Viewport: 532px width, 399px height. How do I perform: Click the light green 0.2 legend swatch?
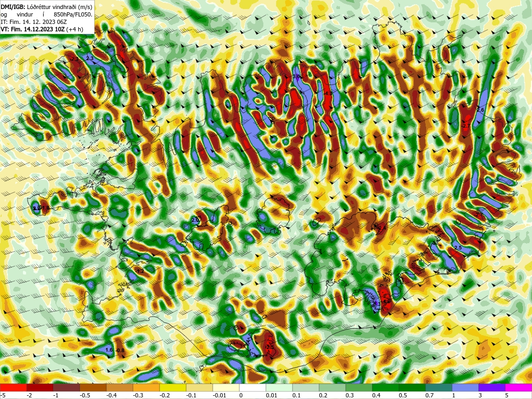(x=332, y=387)
